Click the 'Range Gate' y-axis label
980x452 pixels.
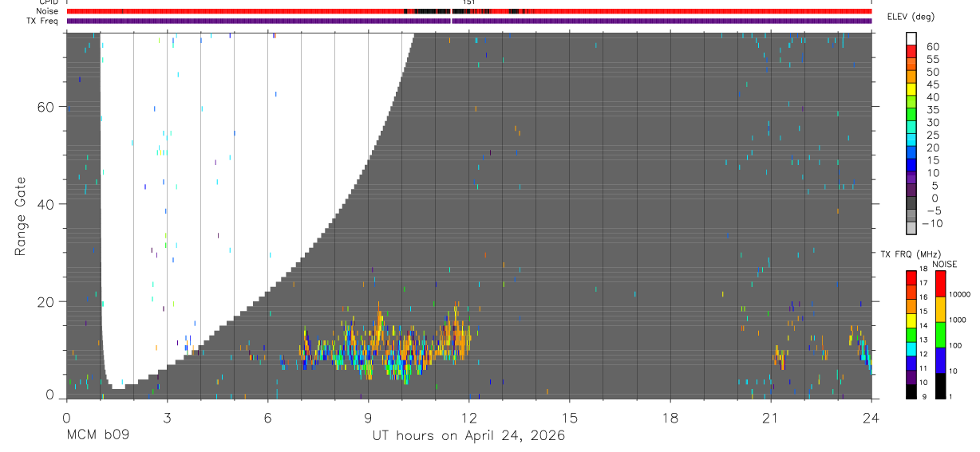tap(20, 216)
